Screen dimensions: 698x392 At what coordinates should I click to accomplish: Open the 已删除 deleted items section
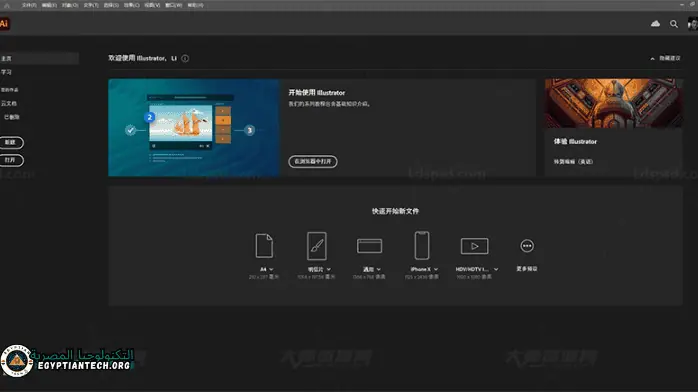coord(12,117)
